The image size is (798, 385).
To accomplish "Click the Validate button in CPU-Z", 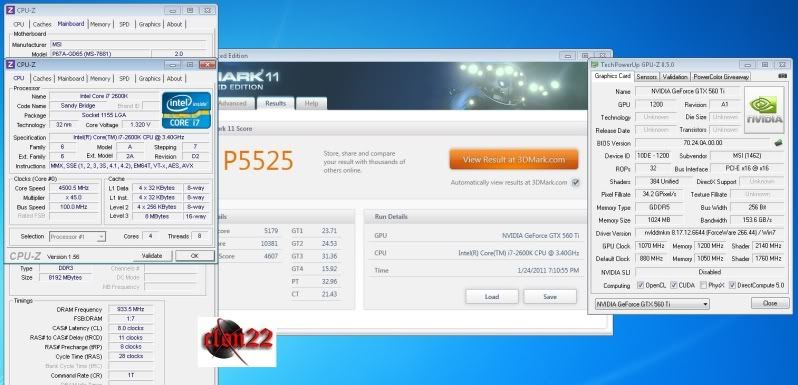I will 152,256.
